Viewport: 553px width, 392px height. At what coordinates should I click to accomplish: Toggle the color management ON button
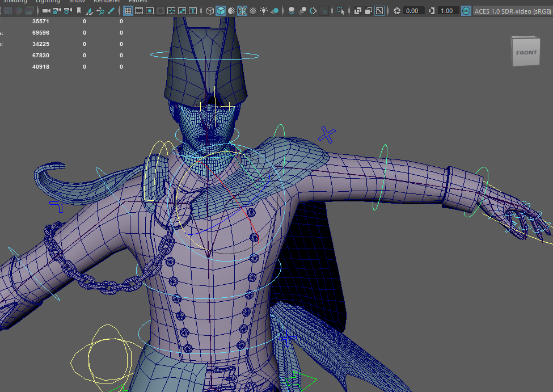point(466,11)
